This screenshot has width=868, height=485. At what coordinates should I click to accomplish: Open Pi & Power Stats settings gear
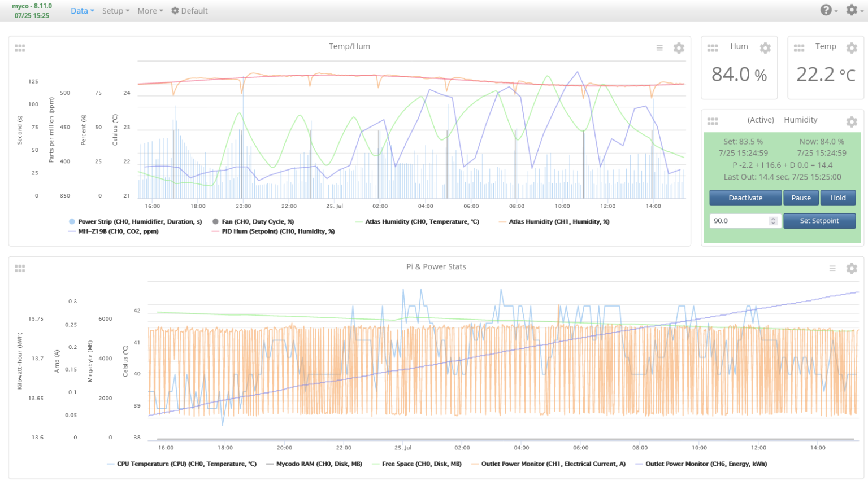click(852, 268)
